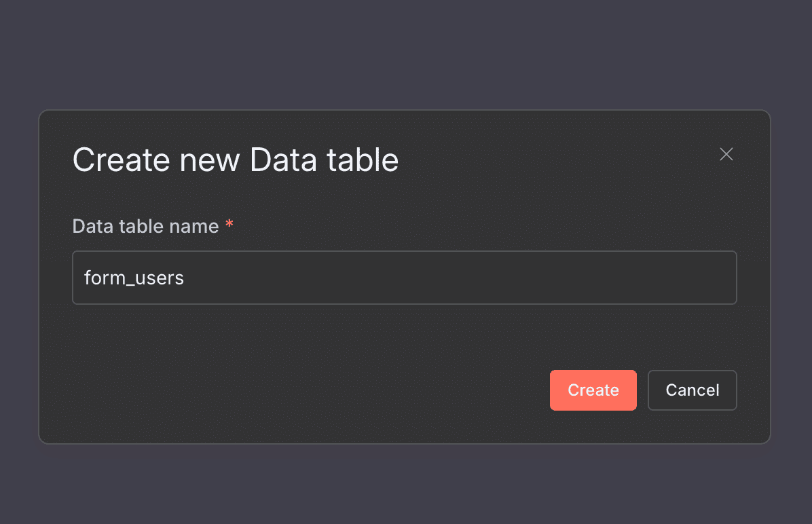Screen dimensions: 812x524
Task: Click the dismiss X above Cancel button
Action: point(726,154)
